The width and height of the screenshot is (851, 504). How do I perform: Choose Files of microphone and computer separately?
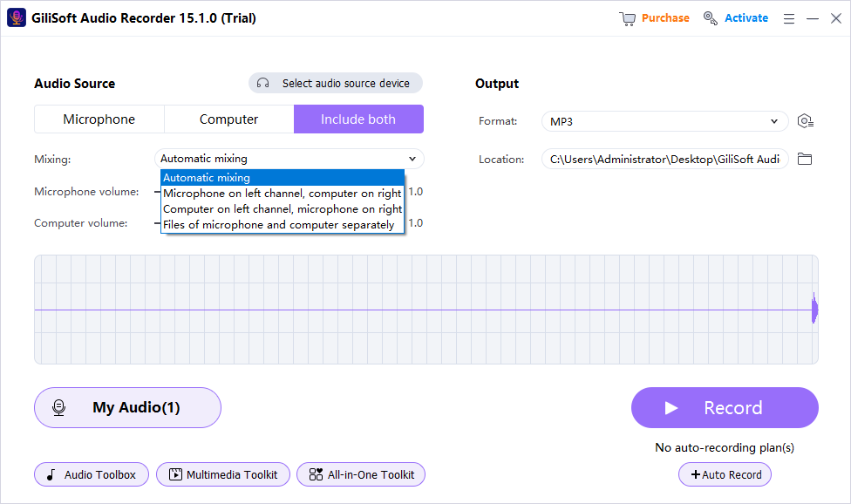tap(283, 225)
